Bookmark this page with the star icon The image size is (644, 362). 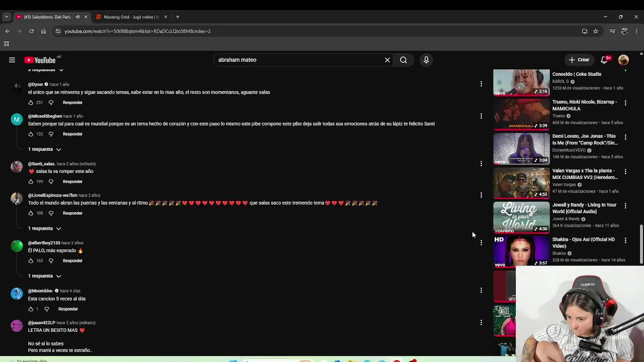point(596,31)
